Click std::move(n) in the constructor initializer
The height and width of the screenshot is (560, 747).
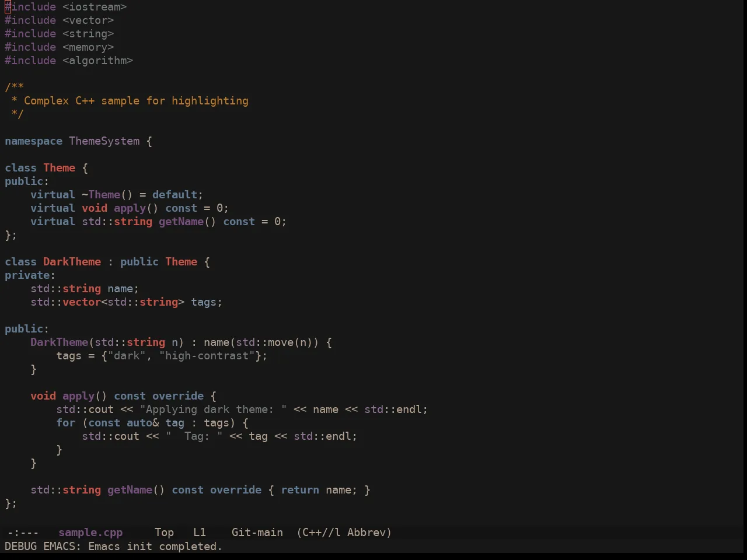coord(274,342)
